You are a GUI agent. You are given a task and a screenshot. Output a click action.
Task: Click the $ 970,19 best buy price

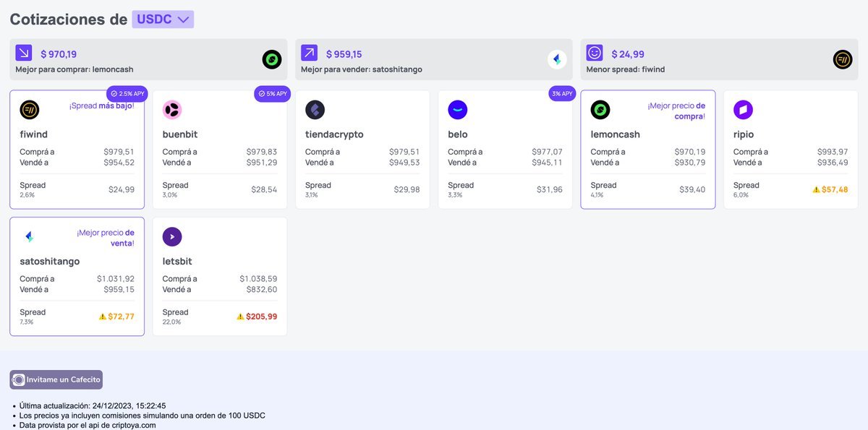coord(59,54)
